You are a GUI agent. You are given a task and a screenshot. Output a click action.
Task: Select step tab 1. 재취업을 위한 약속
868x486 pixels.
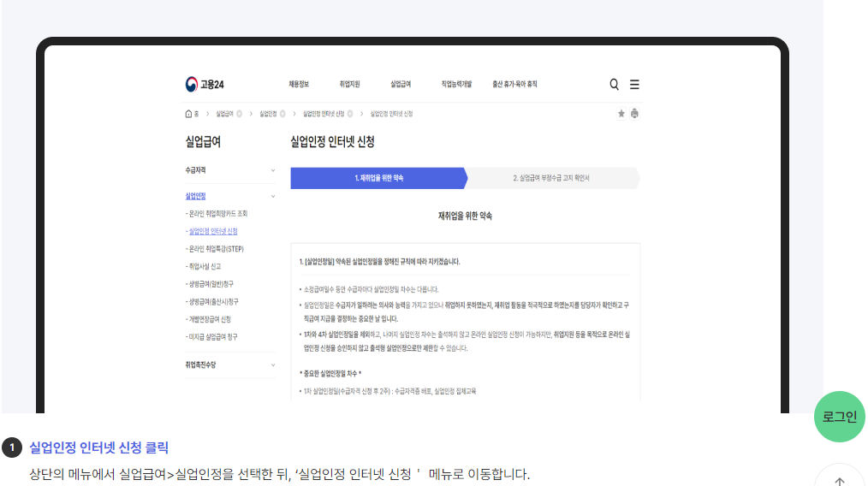coord(378,178)
